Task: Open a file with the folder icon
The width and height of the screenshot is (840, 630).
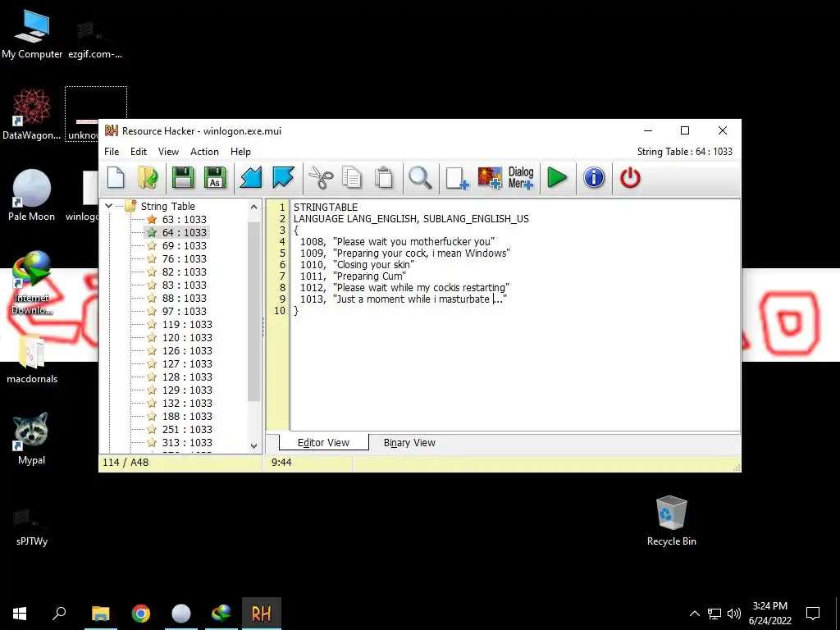Action: pyautogui.click(x=148, y=178)
